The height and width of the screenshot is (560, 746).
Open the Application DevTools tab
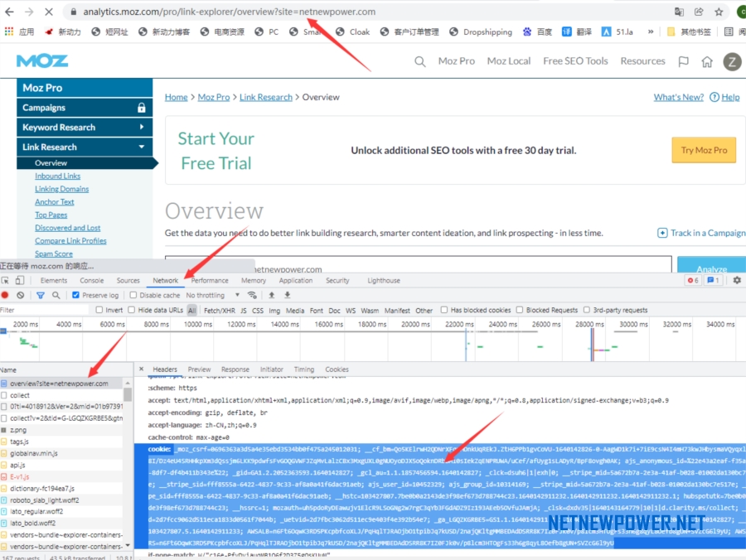[295, 281]
